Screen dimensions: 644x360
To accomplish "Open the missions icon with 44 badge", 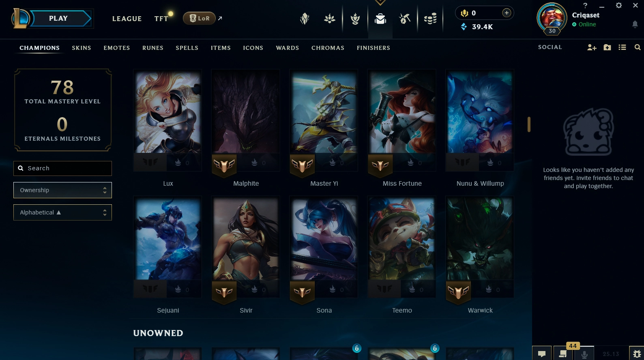I will click(x=563, y=354).
